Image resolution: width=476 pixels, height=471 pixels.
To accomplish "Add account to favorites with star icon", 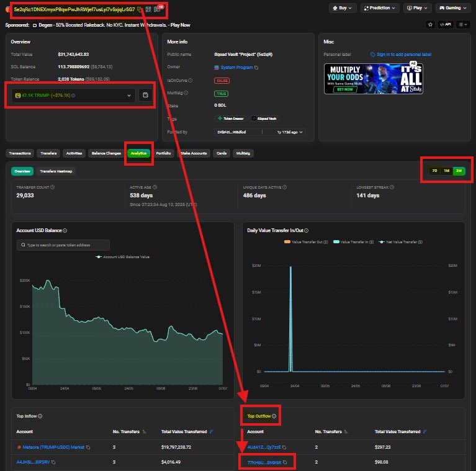I will [x=430, y=25].
